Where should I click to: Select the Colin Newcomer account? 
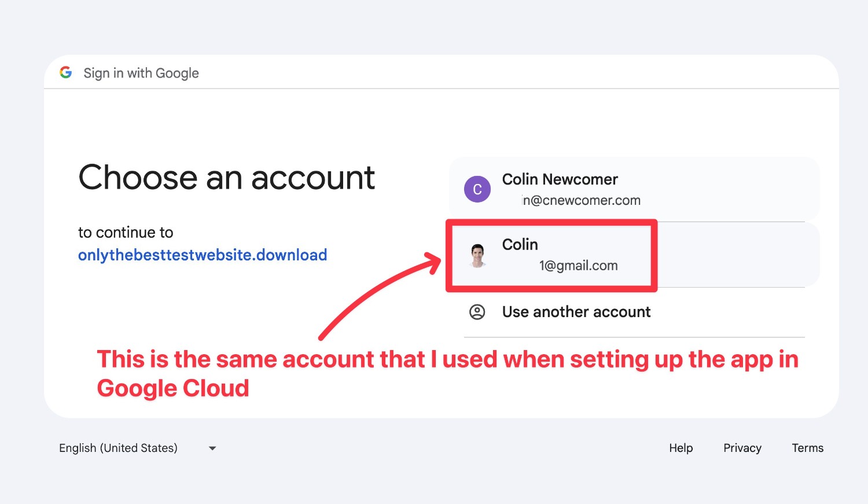[x=634, y=189]
